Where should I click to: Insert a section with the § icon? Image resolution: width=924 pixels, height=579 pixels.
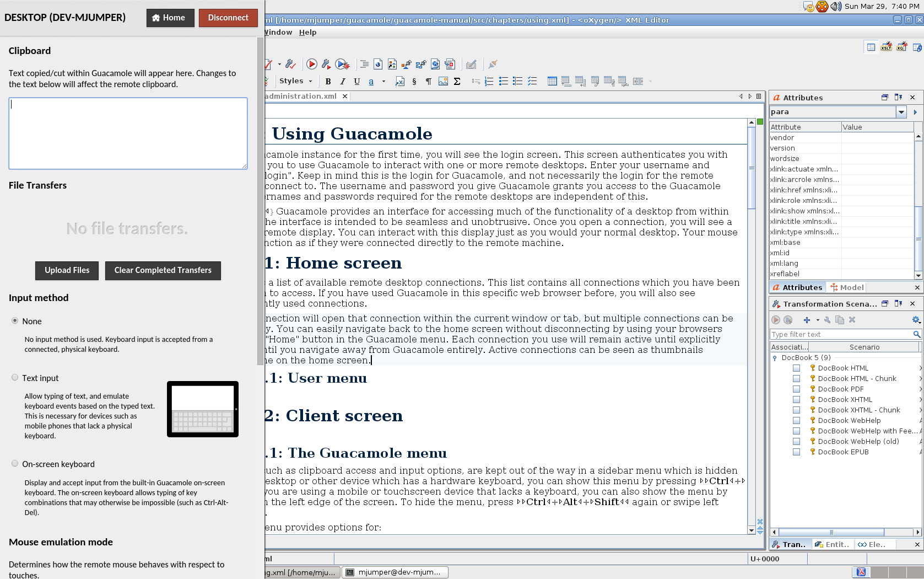point(414,82)
